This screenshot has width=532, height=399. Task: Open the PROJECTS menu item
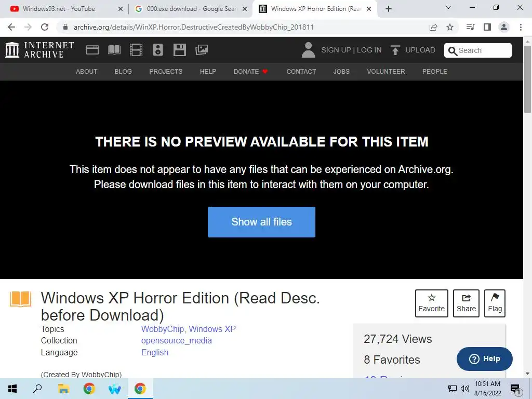click(166, 72)
